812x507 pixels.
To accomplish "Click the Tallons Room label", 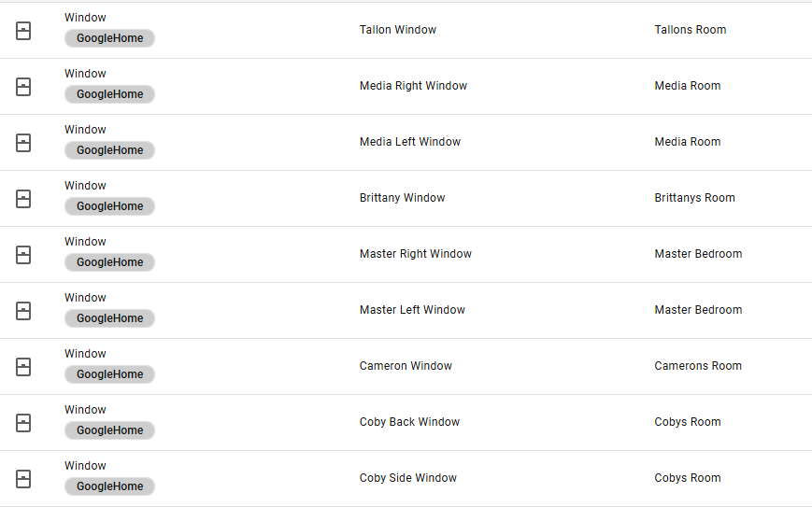I will (690, 30).
